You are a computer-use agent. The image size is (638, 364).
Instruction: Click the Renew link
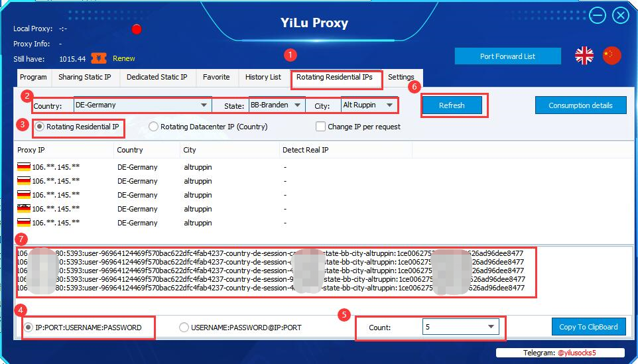[124, 58]
